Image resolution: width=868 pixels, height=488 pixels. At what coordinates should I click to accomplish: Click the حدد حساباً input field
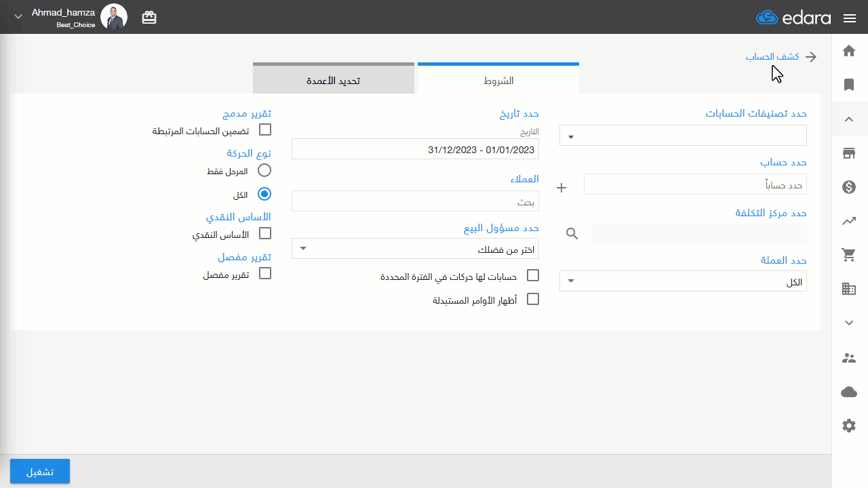695,184
